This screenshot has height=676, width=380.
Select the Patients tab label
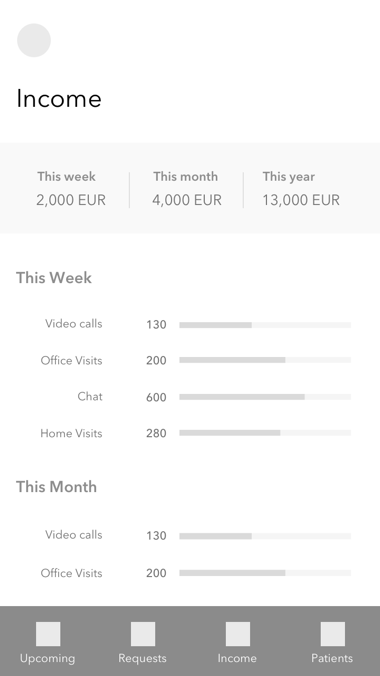click(x=332, y=658)
